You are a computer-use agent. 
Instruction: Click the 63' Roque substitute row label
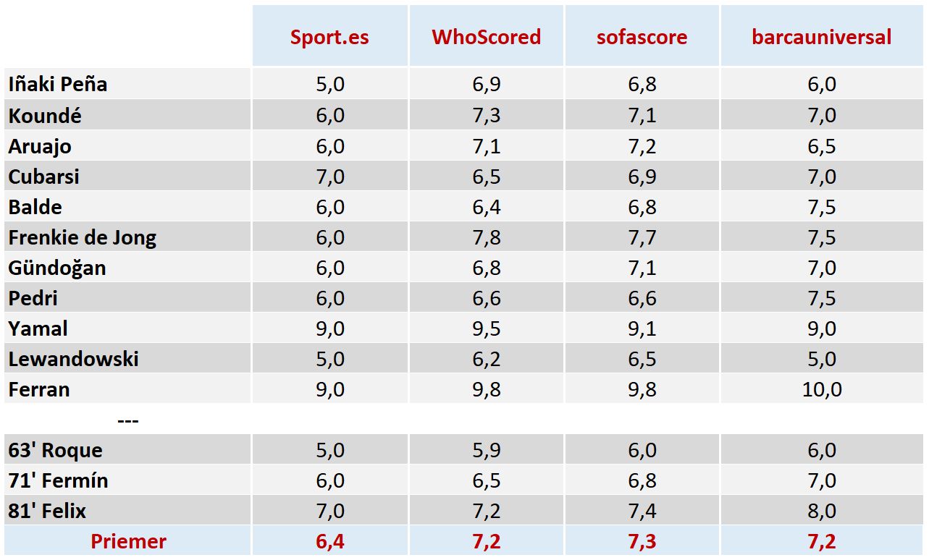click(56, 450)
